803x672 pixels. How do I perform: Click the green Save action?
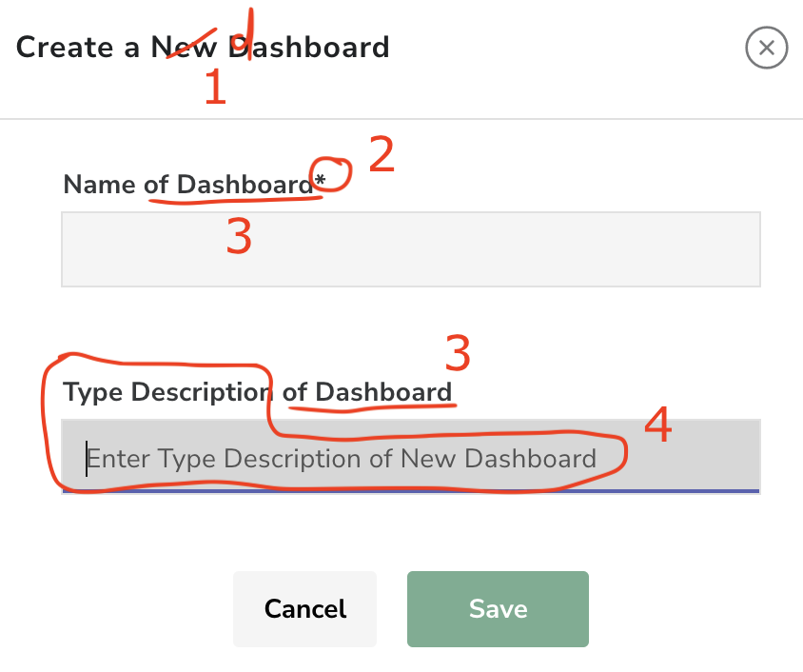click(498, 608)
